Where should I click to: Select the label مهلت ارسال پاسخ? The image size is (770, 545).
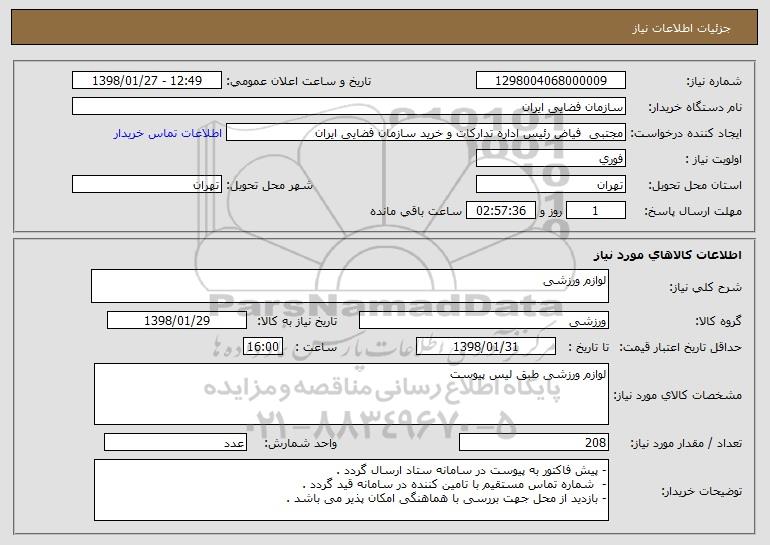pos(693,212)
